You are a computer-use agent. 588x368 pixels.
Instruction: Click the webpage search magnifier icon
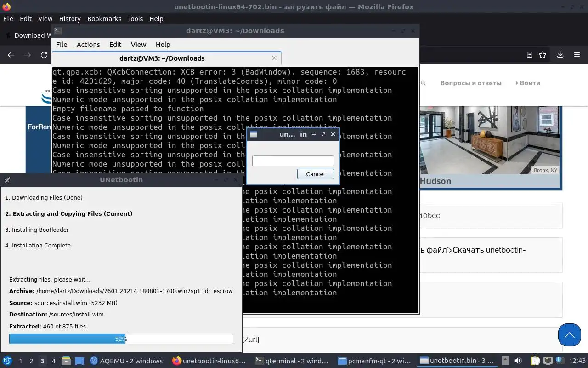point(424,83)
